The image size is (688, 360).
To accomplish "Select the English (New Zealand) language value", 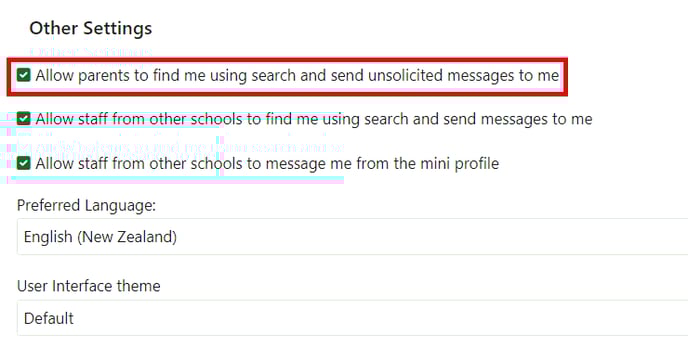I will pos(100,237).
